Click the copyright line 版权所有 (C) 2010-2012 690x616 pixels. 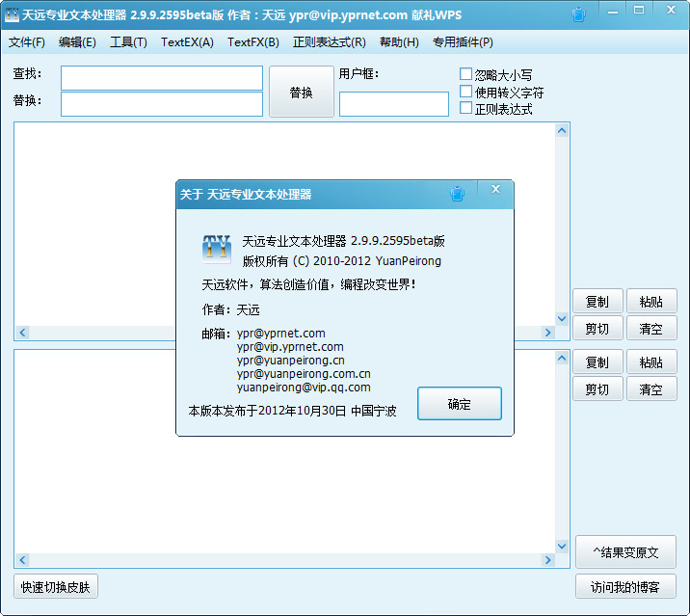[306, 261]
